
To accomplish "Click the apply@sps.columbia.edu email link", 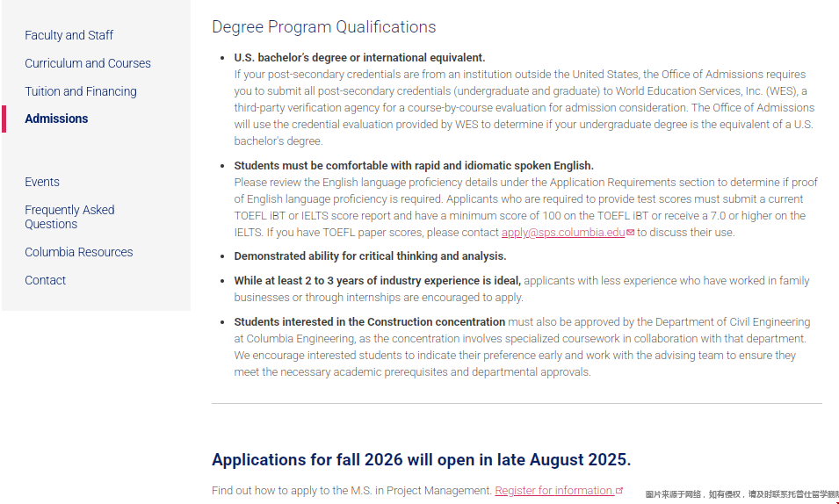I will click(x=563, y=233).
